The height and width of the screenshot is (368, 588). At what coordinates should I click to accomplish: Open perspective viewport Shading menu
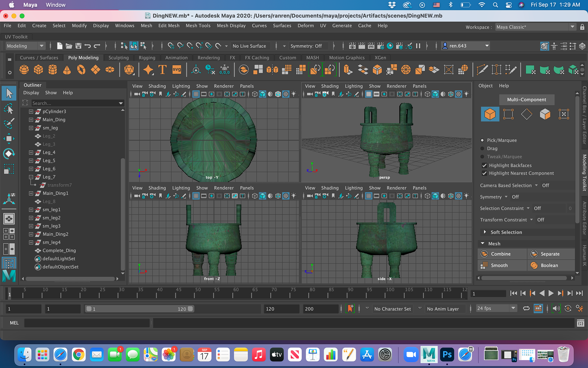pyautogui.click(x=330, y=86)
